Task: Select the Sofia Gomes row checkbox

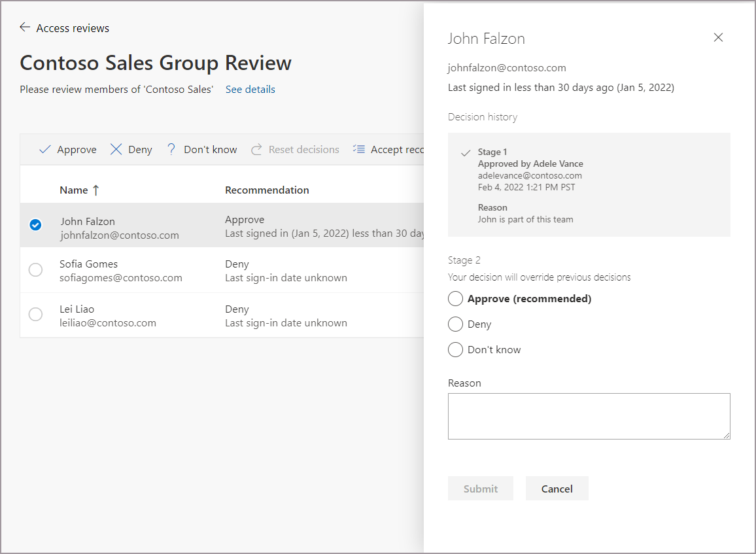Action: pos(36,270)
